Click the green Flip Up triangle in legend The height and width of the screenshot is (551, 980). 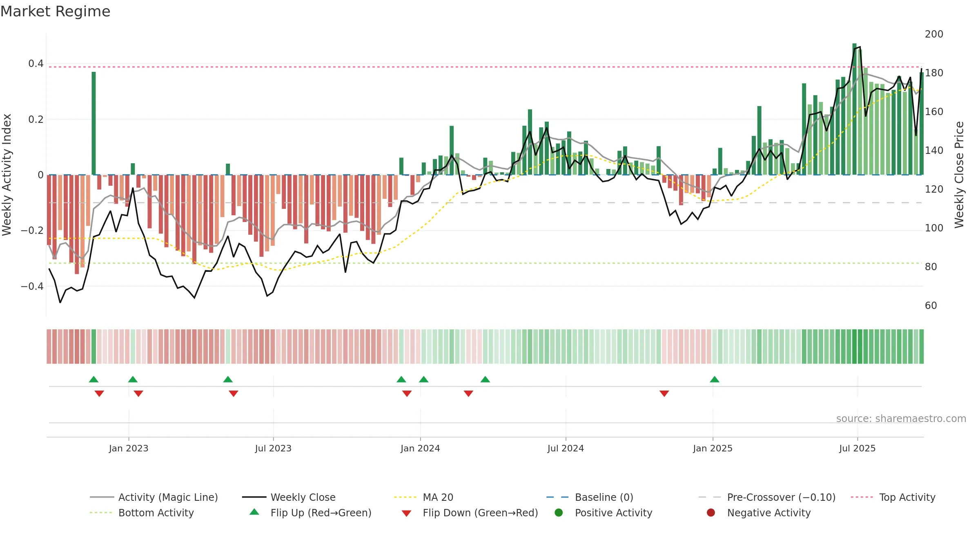pyautogui.click(x=254, y=512)
